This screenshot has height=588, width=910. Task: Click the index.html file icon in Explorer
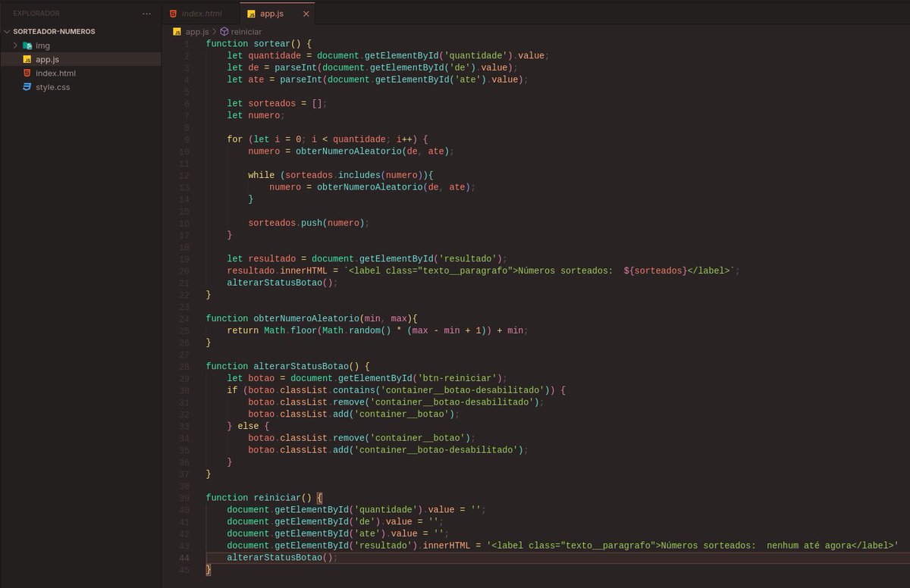coord(27,73)
